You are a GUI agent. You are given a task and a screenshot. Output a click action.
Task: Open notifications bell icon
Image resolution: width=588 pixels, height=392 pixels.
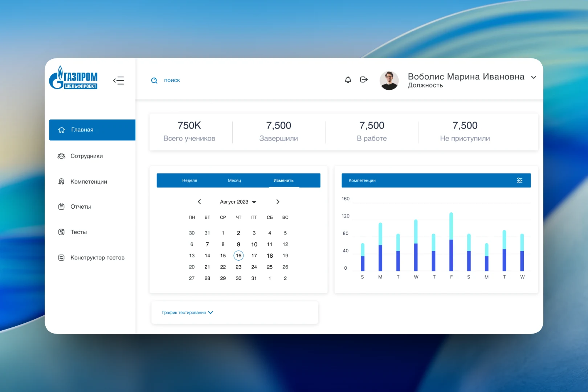point(348,79)
